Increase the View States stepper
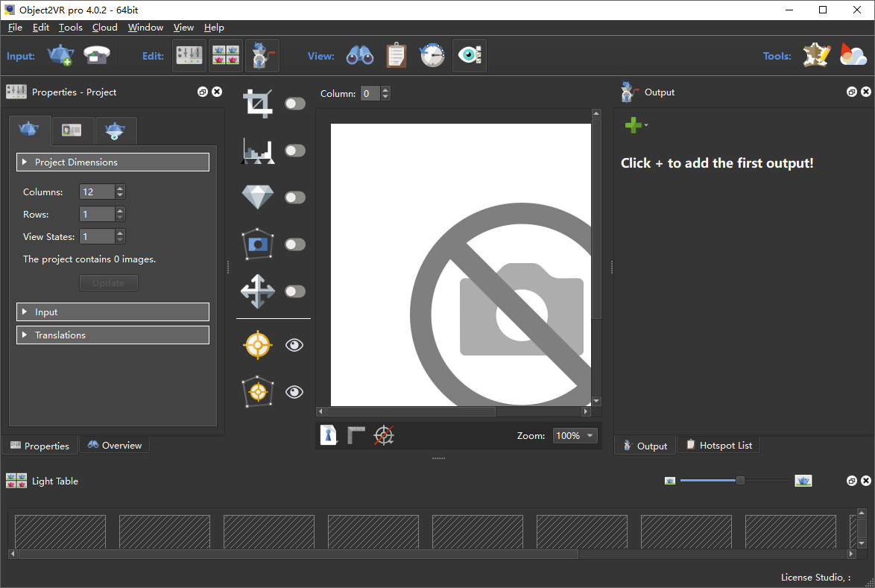The image size is (875, 588). tap(120, 233)
